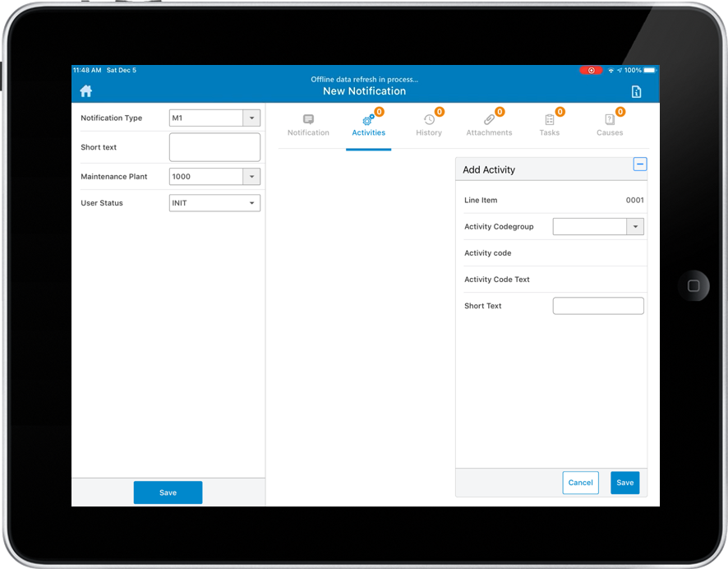Open the Activity Codegroup dropdown
Image resolution: width=728 pixels, height=569 pixels.
pyautogui.click(x=635, y=227)
